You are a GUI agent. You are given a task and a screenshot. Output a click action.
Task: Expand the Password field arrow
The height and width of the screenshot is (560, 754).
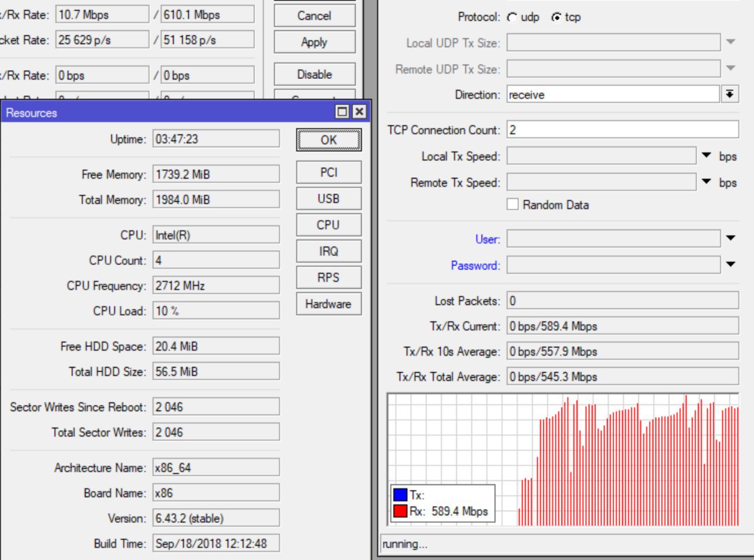(730, 265)
